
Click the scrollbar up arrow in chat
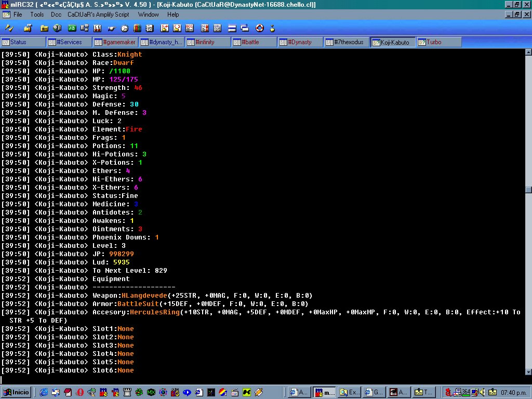[x=528, y=52]
